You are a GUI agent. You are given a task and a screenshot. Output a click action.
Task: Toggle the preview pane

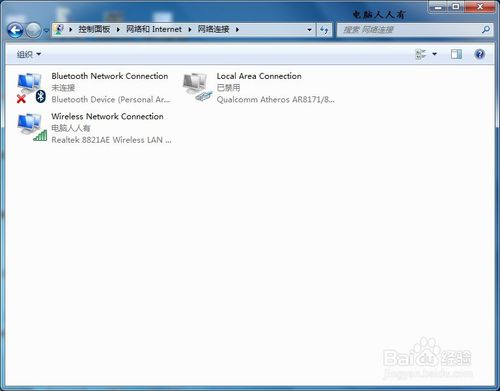tap(456, 54)
